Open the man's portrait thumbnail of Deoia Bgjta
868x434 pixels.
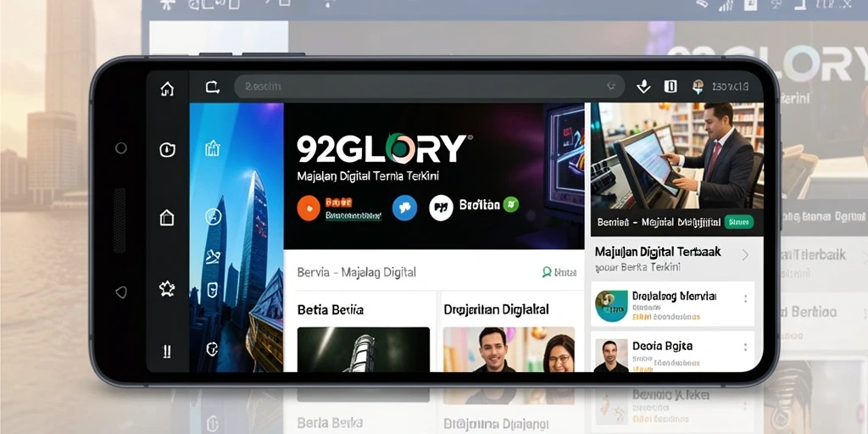click(611, 355)
